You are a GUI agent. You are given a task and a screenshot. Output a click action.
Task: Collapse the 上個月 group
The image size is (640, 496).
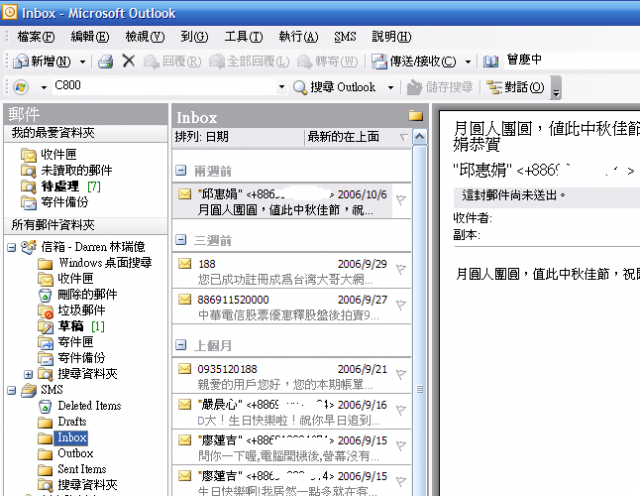pos(181,345)
